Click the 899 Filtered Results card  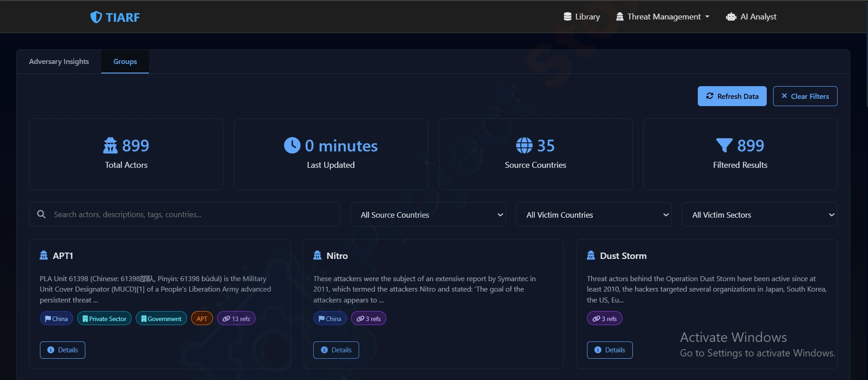[740, 154]
